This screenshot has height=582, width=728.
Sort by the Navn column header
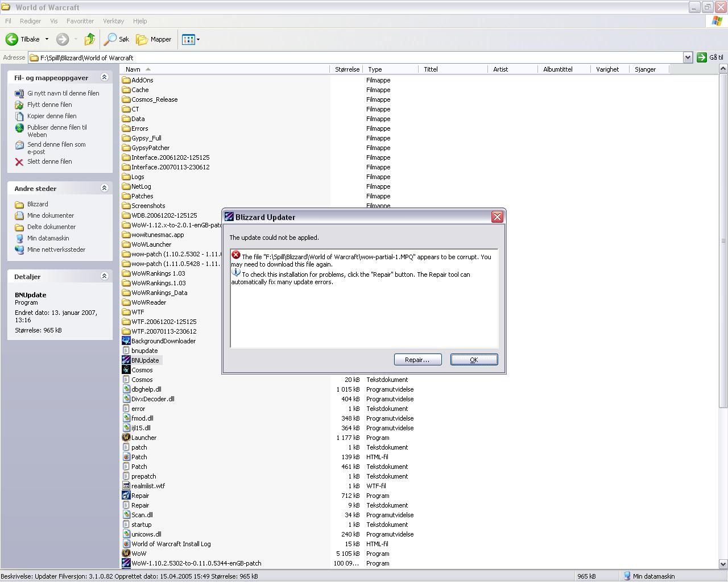(x=225, y=69)
